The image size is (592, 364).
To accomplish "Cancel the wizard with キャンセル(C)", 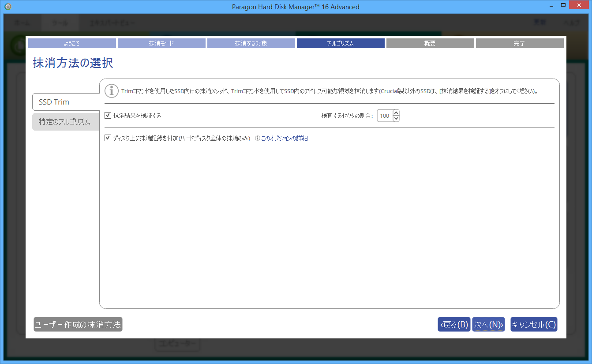I will 534,324.
